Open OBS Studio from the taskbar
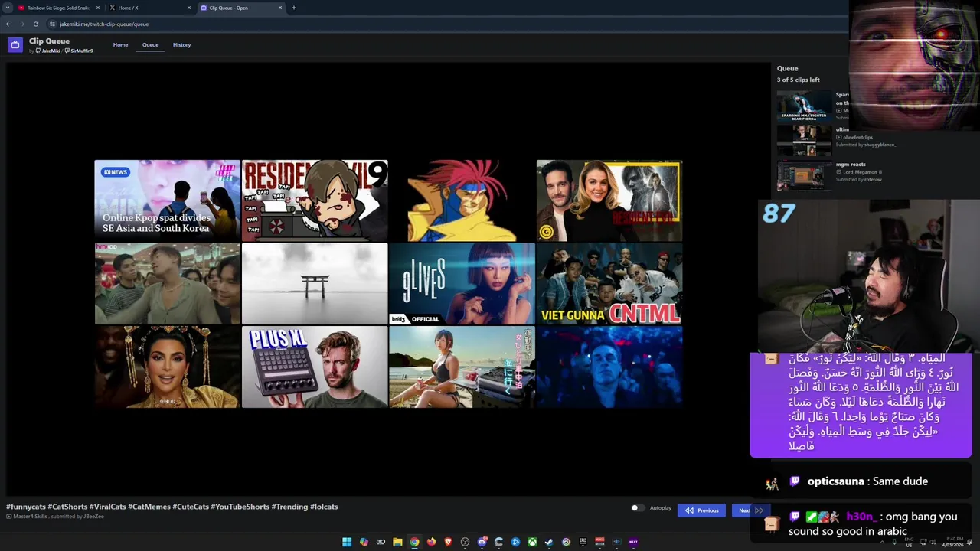Screen dimensions: 980x551 (465, 542)
